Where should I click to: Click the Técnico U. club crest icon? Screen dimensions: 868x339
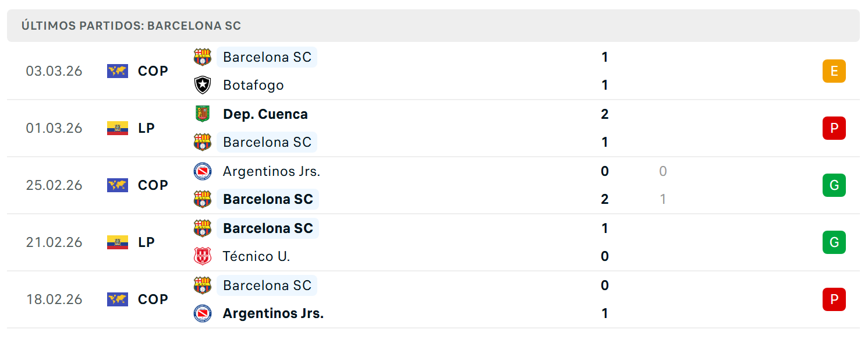(203, 256)
